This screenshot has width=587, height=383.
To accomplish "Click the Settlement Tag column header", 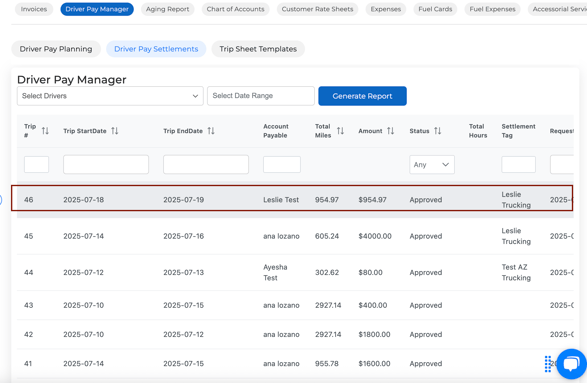I will (x=518, y=131).
